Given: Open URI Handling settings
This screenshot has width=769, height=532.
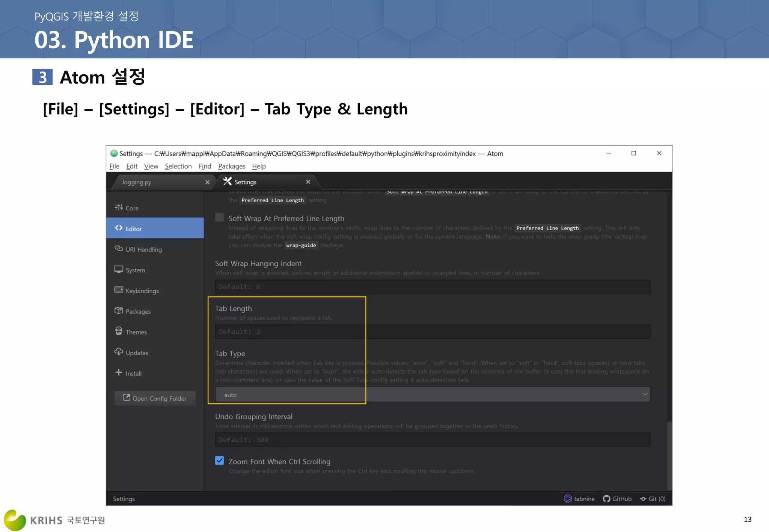Looking at the screenshot, I should pyautogui.click(x=143, y=249).
